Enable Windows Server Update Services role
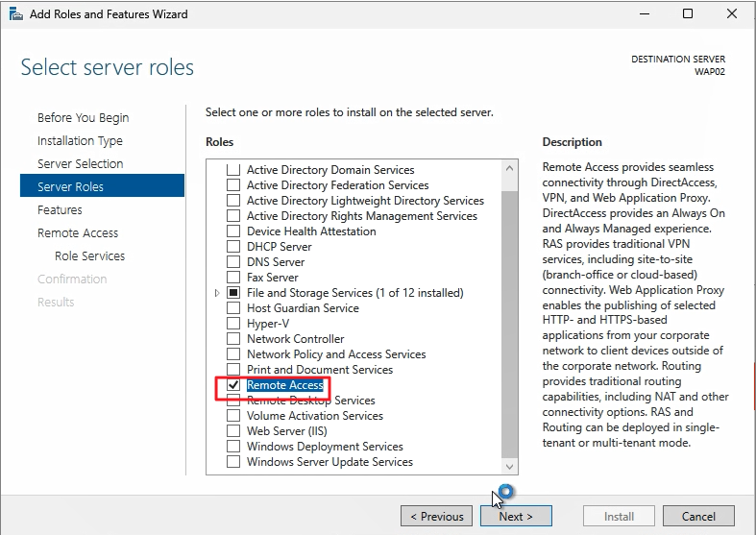 coord(233,462)
